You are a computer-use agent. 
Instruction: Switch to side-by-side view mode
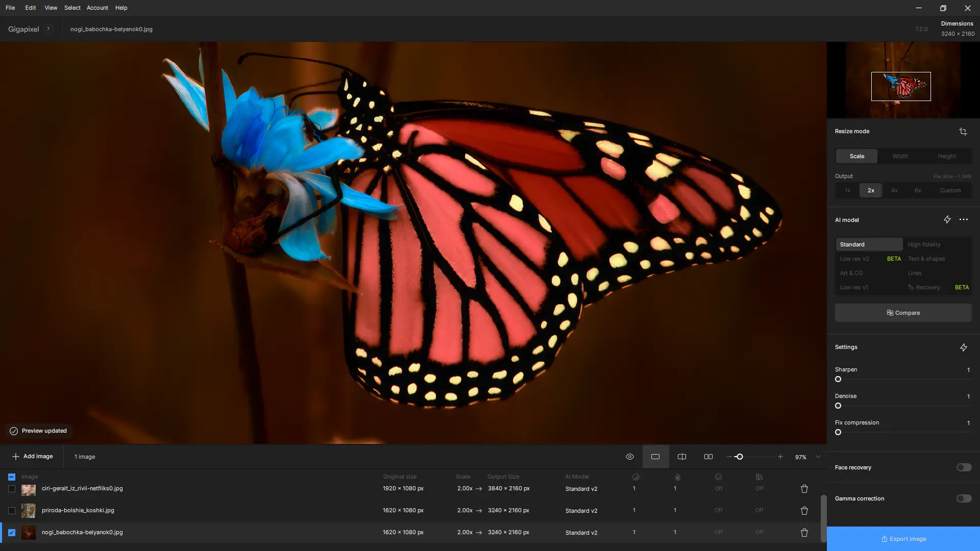[x=708, y=457]
